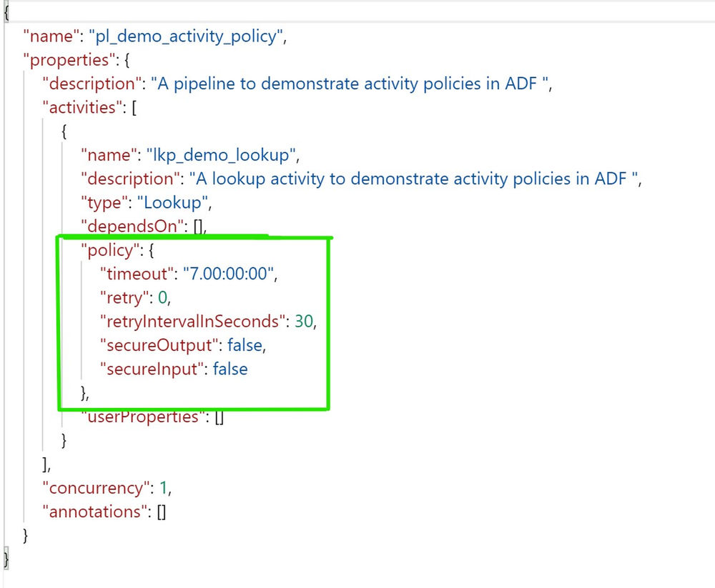The height and width of the screenshot is (588, 715).
Task: Select the "userProperties" key
Action: point(144,417)
